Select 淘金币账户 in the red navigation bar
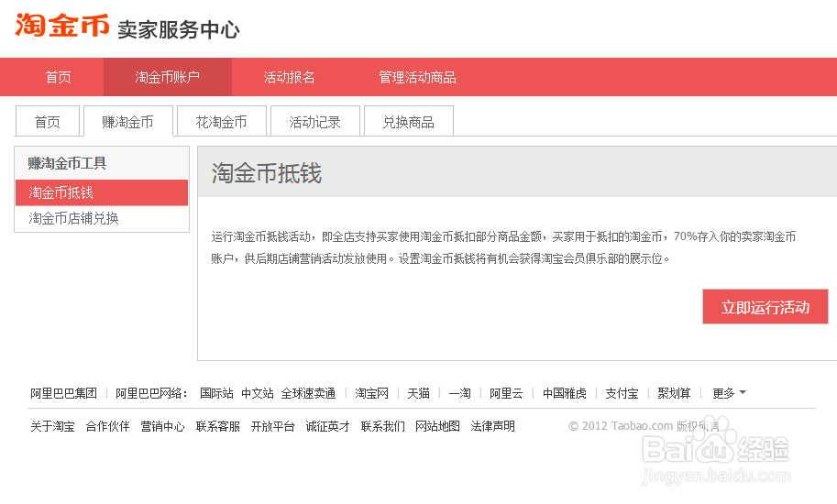The image size is (837, 504). coord(168,77)
